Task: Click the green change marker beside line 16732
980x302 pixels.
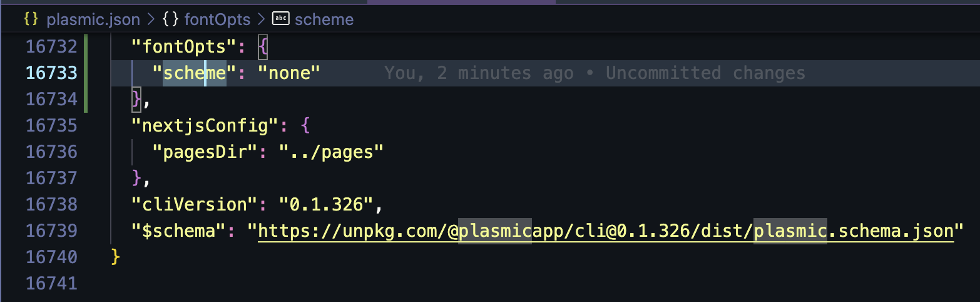Action: (86, 47)
